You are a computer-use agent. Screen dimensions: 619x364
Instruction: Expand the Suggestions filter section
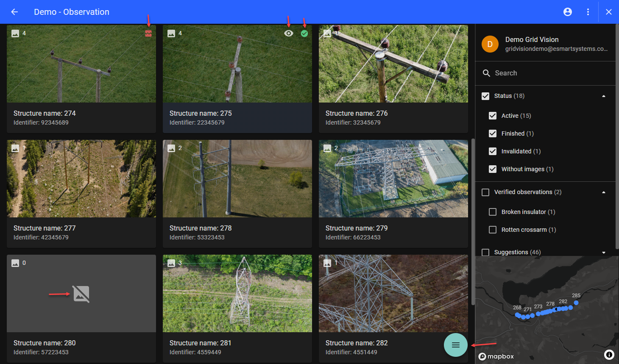604,253
